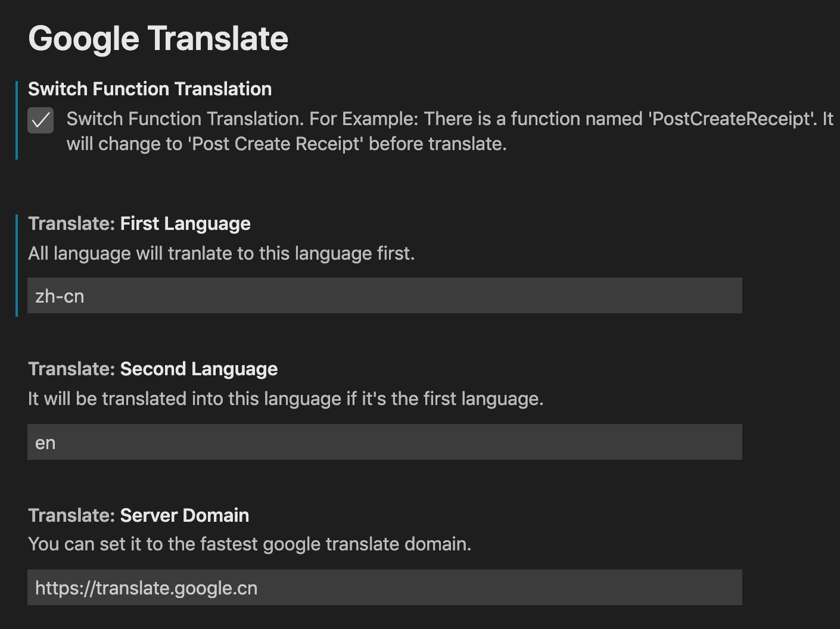Toggle the Switch Function Translation checkbox
Image resolution: width=840 pixels, height=629 pixels.
[x=41, y=120]
